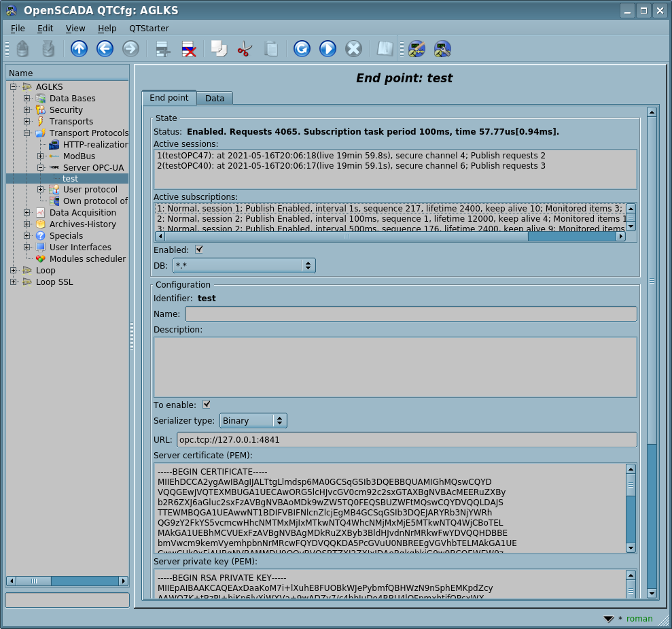The width and height of the screenshot is (672, 629).
Task: Stop the periodic update with the X icon
Action: pos(353,48)
